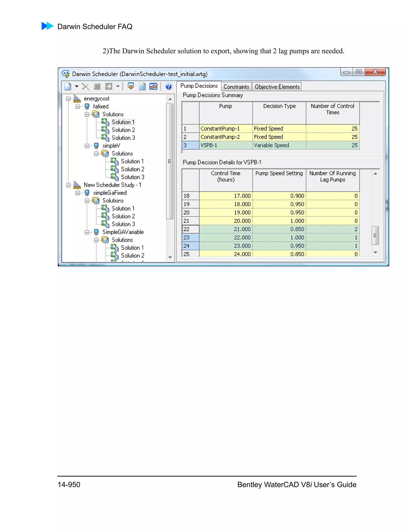Viewport: 411px width, 532px height.
Task: Click the Pump Speed Setting column header
Action: coord(279,180)
